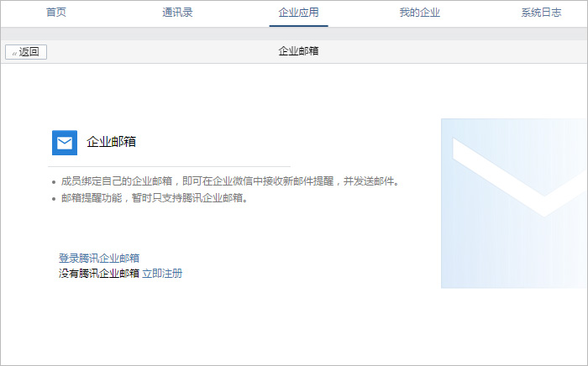Click the 没有腾讯企业邮箱 text label
588x366 pixels.
[99, 273]
